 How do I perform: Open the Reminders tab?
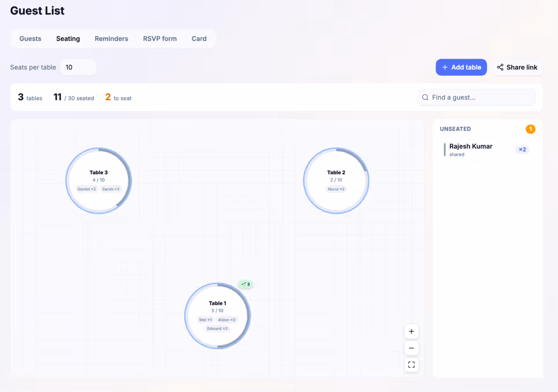[111, 39]
